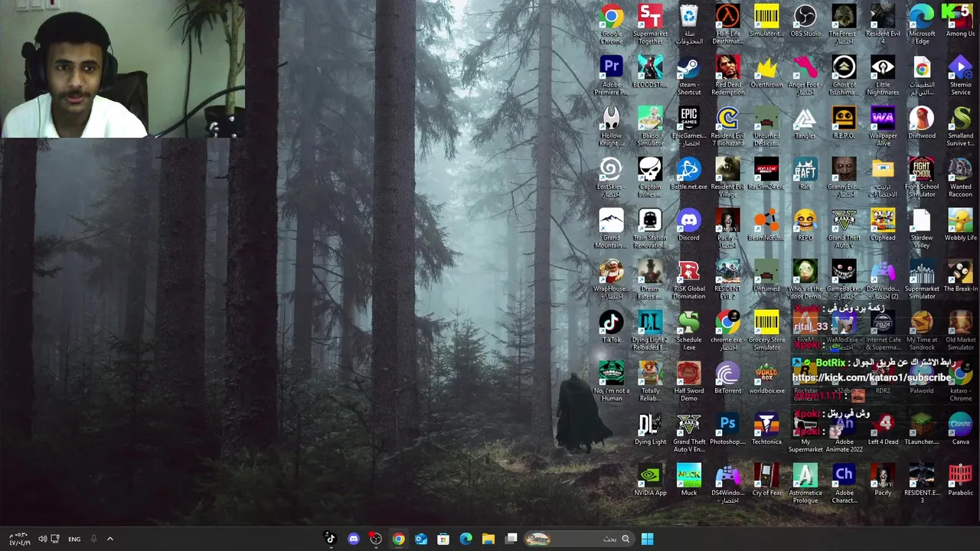Open Captain Bones skull icon
Viewport: 980px width, 551px height.
650,177
